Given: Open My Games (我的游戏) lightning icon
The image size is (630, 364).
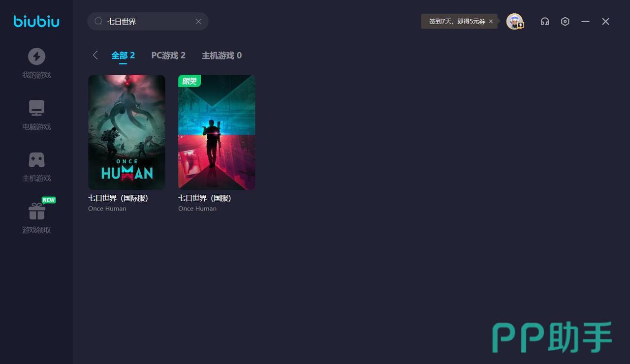Looking at the screenshot, I should (x=36, y=57).
